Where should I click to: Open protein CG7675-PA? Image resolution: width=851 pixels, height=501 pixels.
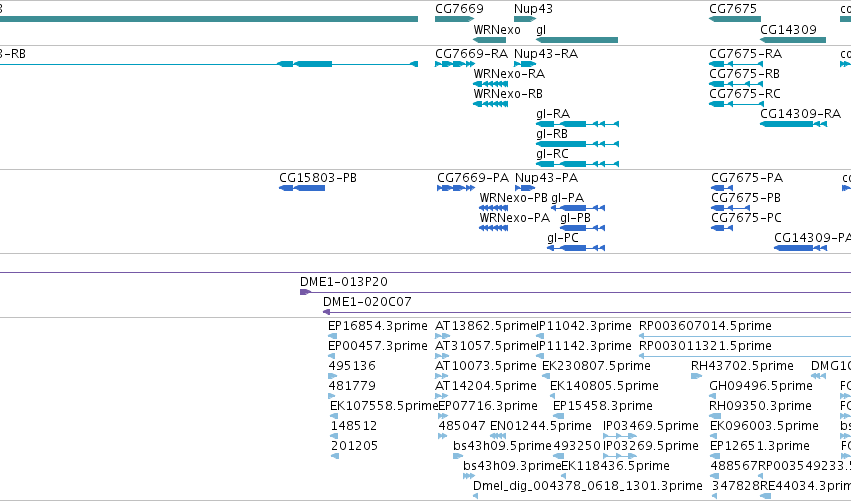[x=747, y=178]
